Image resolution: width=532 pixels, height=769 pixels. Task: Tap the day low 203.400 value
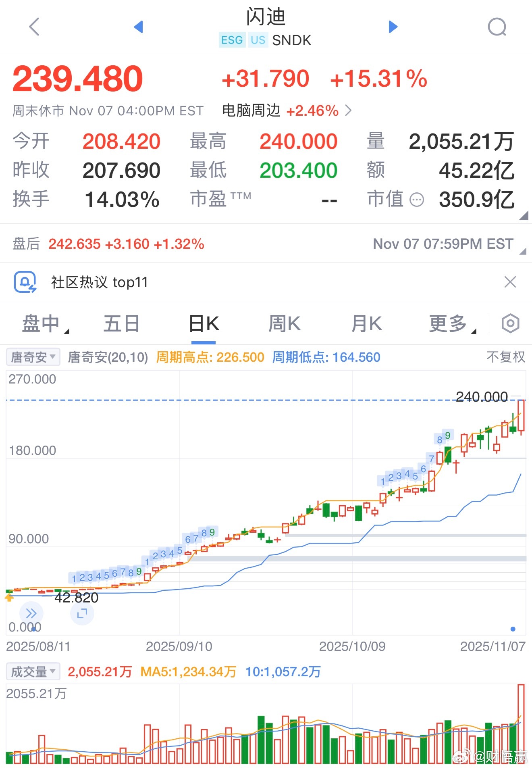click(x=298, y=171)
